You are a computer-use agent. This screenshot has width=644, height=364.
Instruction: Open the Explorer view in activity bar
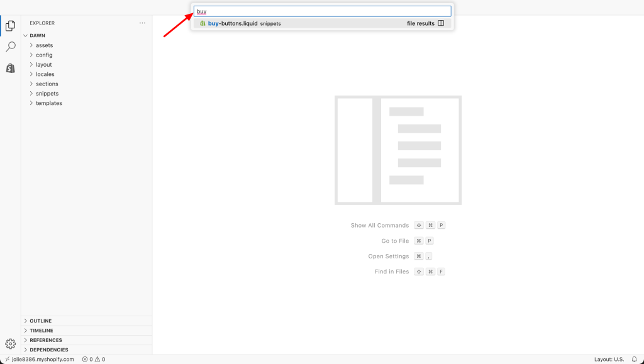[x=10, y=26]
